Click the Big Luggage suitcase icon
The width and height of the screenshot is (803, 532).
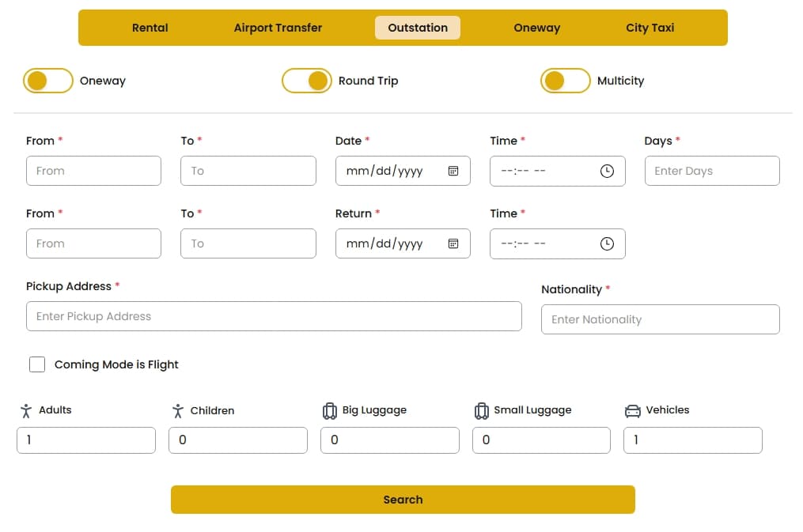coord(330,411)
